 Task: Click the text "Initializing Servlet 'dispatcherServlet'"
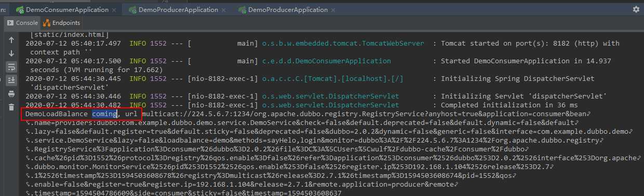click(524, 96)
